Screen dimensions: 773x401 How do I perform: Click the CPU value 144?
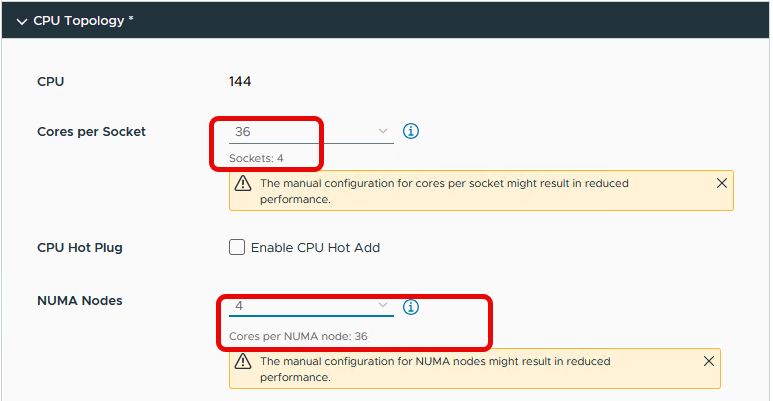point(240,81)
